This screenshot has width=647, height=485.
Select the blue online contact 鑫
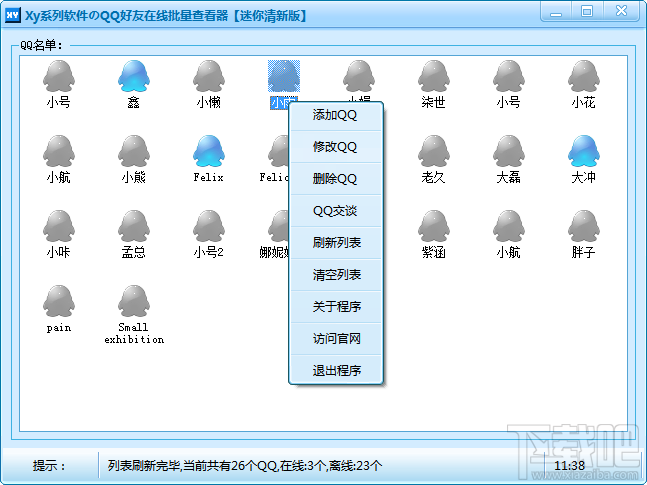click(134, 76)
